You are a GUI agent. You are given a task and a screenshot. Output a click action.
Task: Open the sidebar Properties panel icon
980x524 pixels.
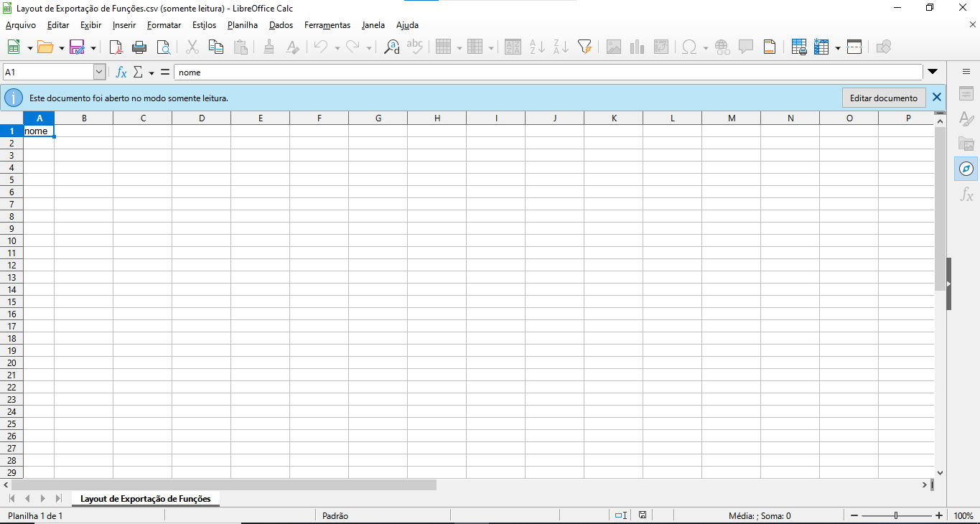click(x=966, y=94)
